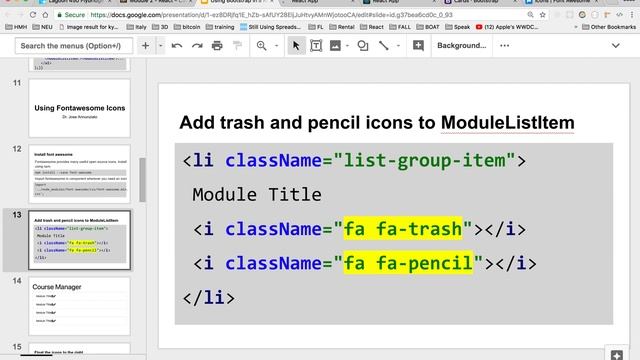Viewport: 640px width, 360px height.
Task: Open the insert image dropdown arrow
Action: coord(347,46)
